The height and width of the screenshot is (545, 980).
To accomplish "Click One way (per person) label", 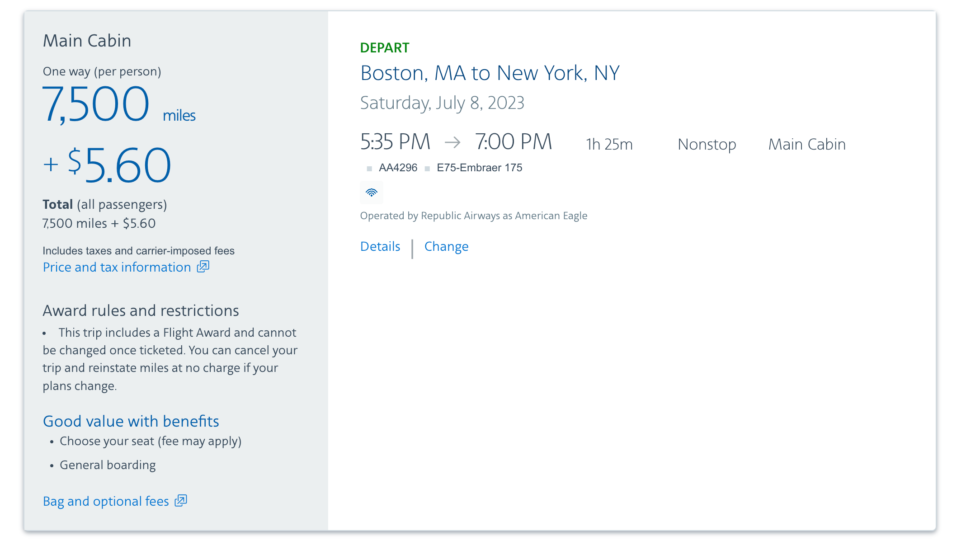I will click(102, 72).
